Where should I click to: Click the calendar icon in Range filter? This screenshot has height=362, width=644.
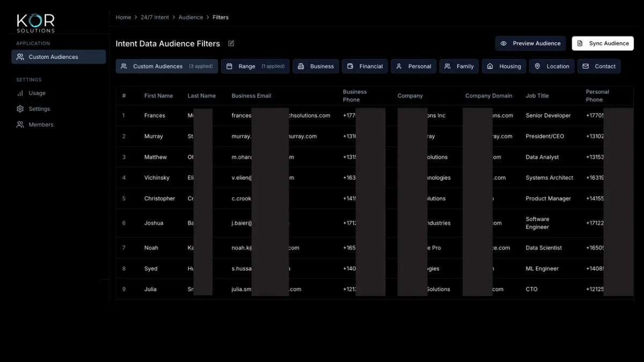229,67
